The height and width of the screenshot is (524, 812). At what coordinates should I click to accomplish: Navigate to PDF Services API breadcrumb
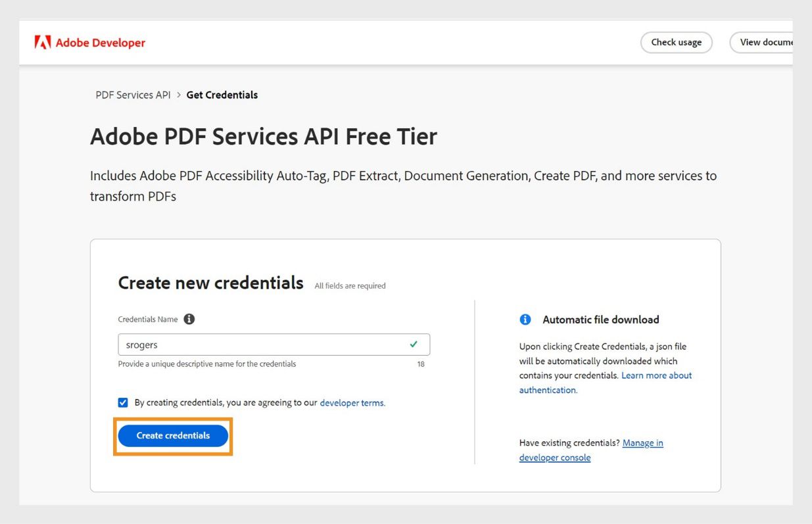pos(133,95)
